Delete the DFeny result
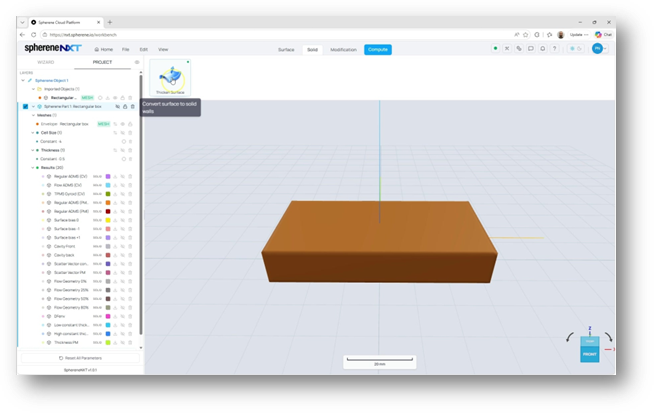This screenshot has height=414, width=654. (130, 317)
